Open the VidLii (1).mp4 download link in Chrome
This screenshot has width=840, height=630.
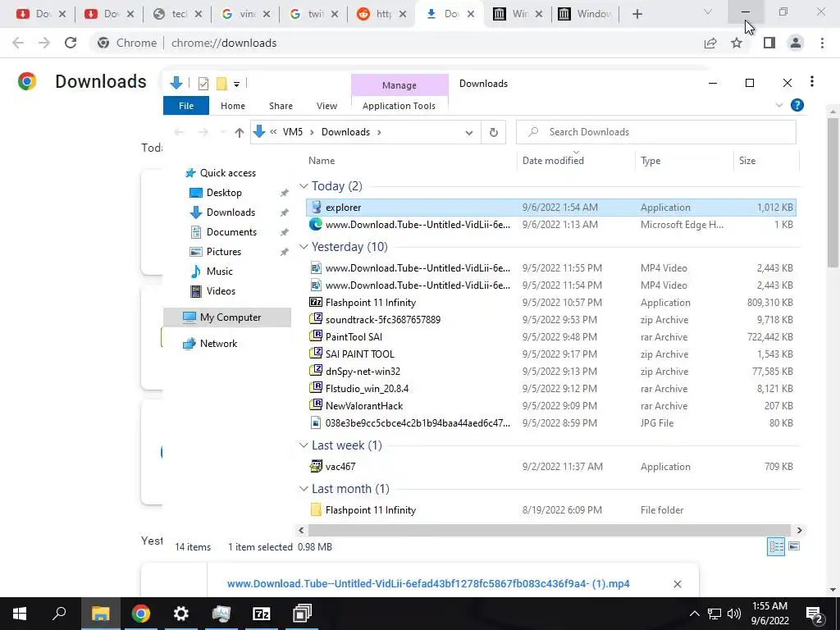tap(428, 583)
